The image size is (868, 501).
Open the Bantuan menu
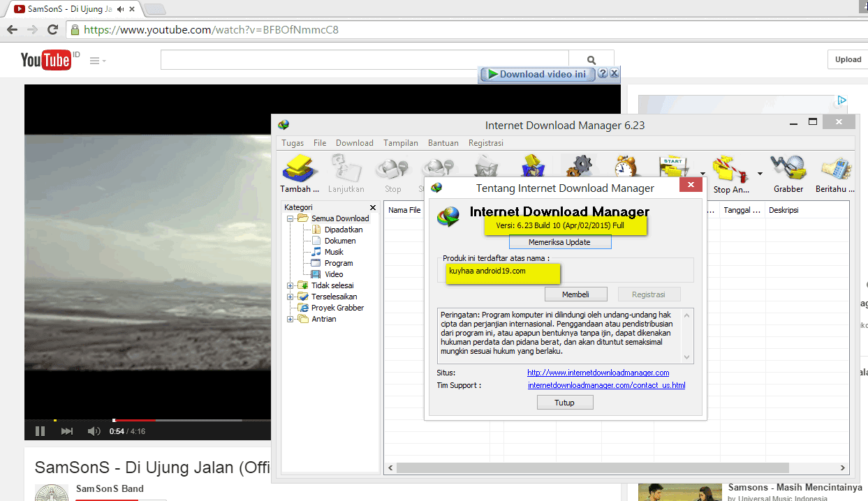[443, 143]
